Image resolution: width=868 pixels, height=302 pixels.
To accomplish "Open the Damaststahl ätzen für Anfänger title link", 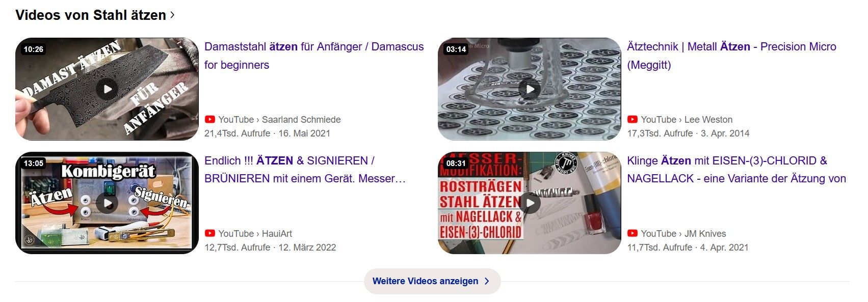I will pos(314,56).
